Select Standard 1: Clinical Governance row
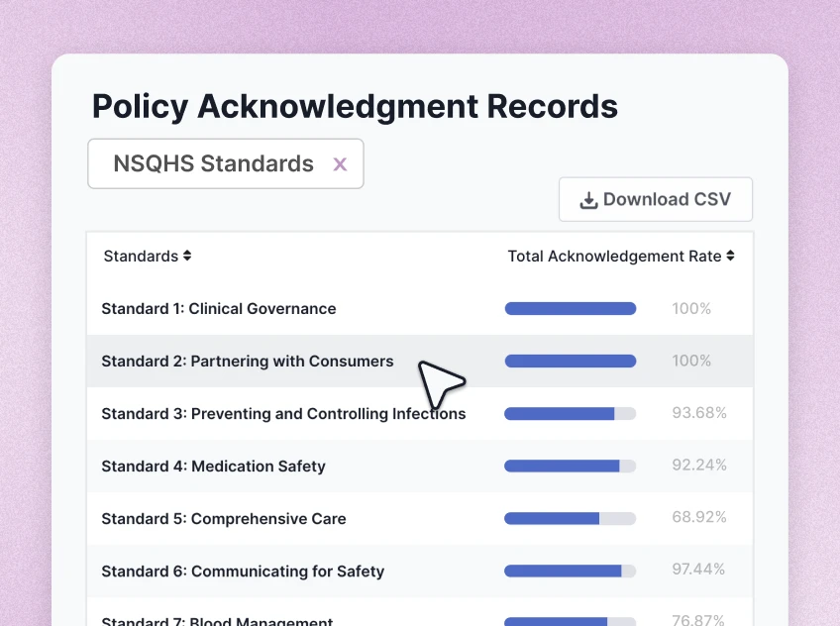The width and height of the screenshot is (840, 626). [x=218, y=308]
